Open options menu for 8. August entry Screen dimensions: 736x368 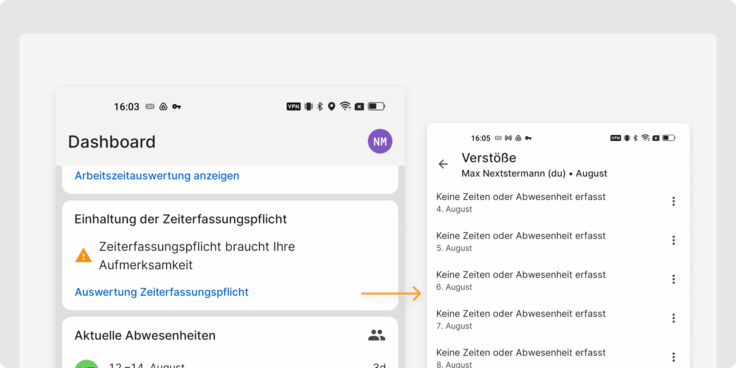tap(673, 357)
